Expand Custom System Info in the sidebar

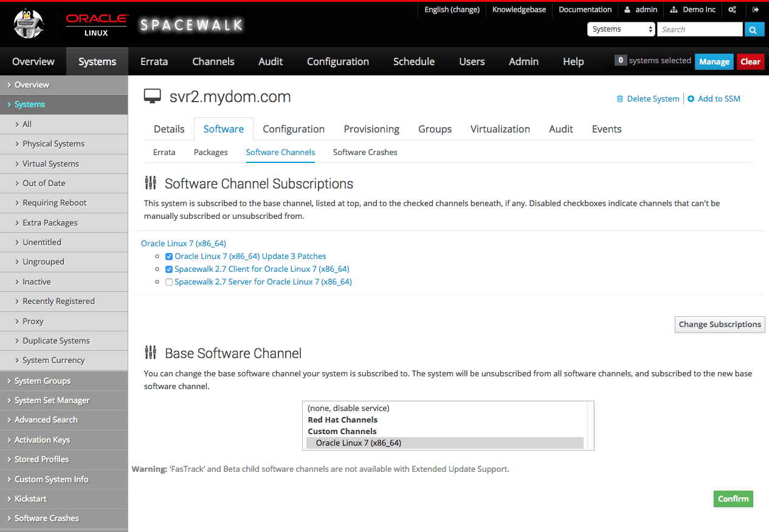pos(64,479)
